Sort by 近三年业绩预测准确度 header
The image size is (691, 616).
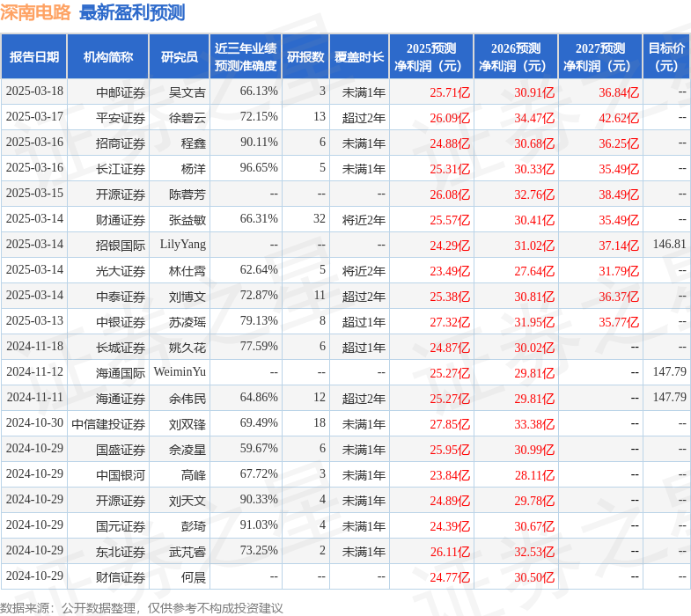(246, 57)
